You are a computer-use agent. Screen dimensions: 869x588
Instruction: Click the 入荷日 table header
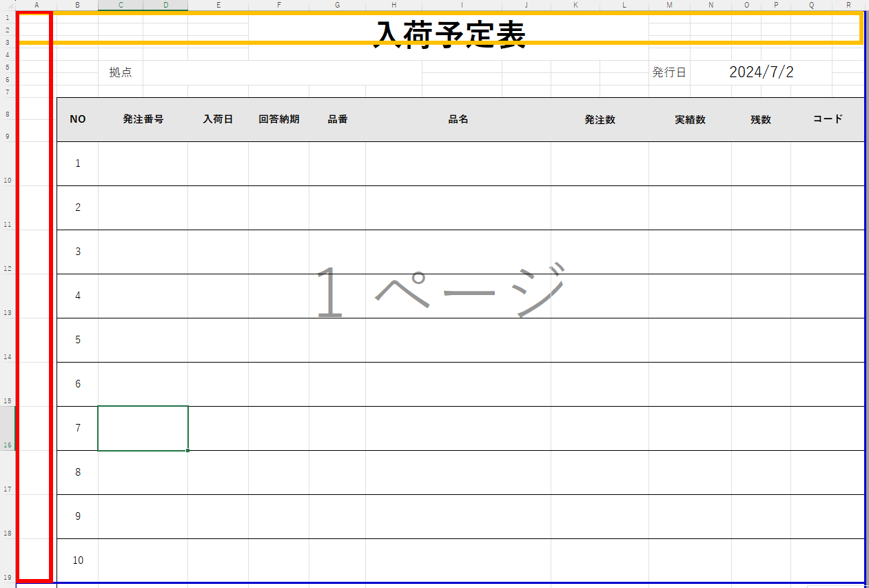click(x=218, y=119)
